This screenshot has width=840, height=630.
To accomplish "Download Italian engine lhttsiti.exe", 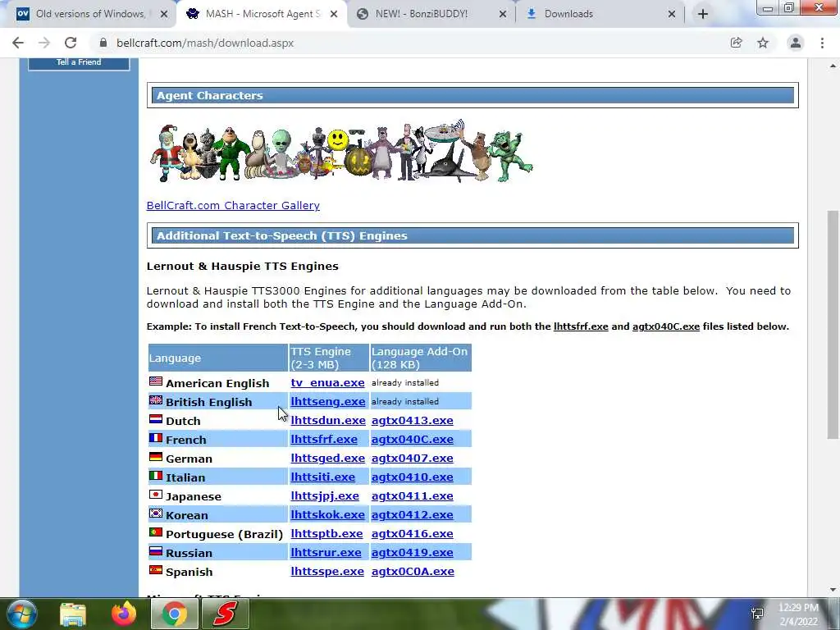I will (x=322, y=477).
